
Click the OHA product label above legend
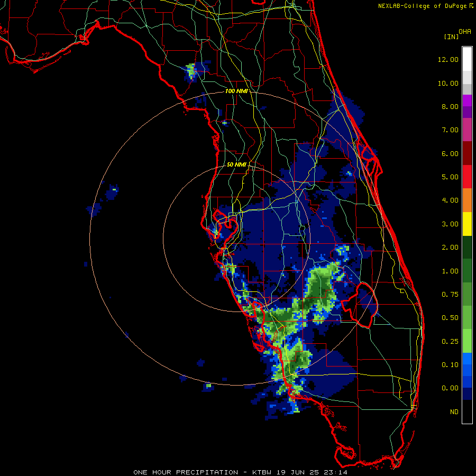tap(465, 32)
